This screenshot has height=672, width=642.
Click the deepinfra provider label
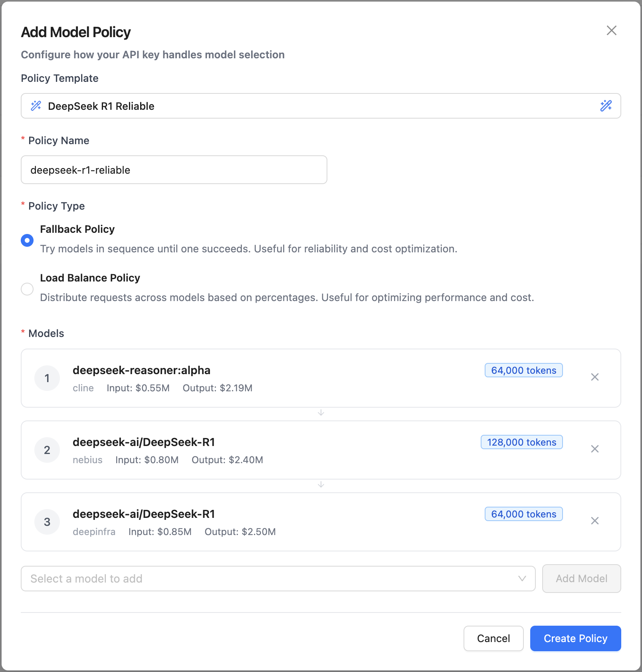point(94,532)
